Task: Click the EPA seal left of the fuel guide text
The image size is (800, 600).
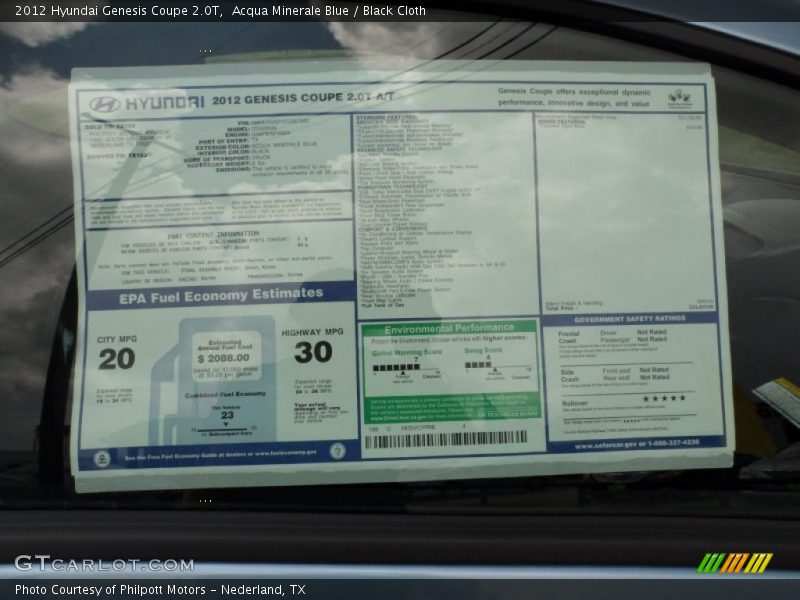Action: pyautogui.click(x=102, y=459)
